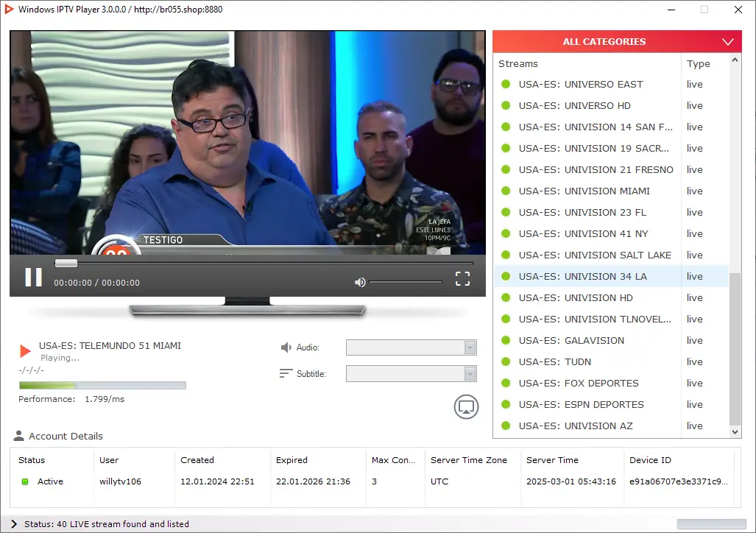
Task: Click the green dot beside UNIVISION 21 FRESNO
Action: [x=506, y=170]
